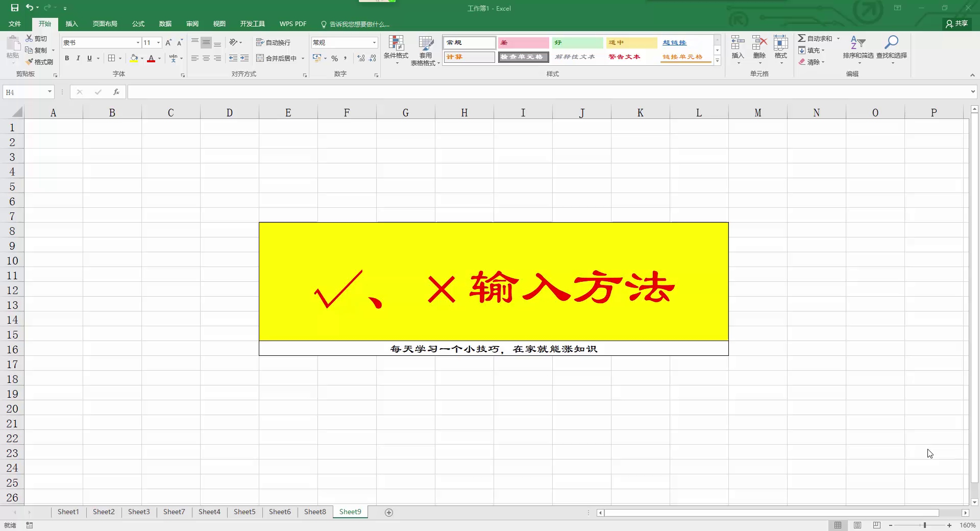Viewport: 980px width, 531px height.
Task: Open the number format dropdown showing 常规
Action: pyautogui.click(x=374, y=42)
